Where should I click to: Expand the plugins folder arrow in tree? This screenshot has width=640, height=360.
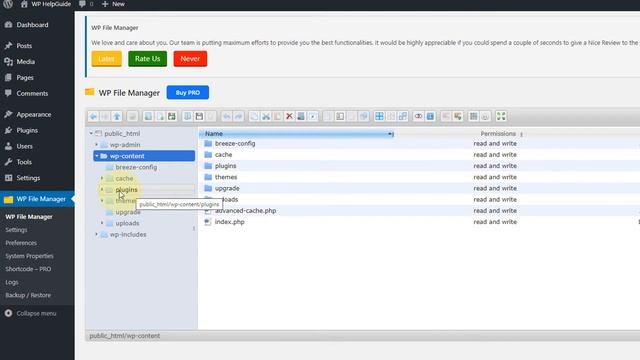click(102, 189)
